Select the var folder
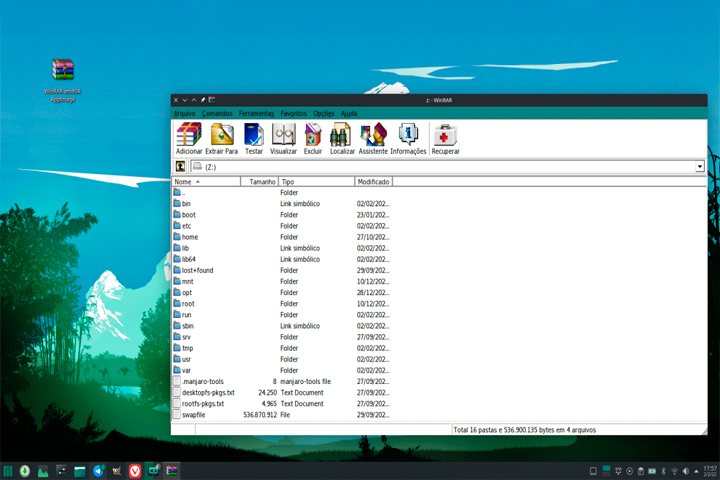Viewport: 720px width, 480px height. pos(281,370)
